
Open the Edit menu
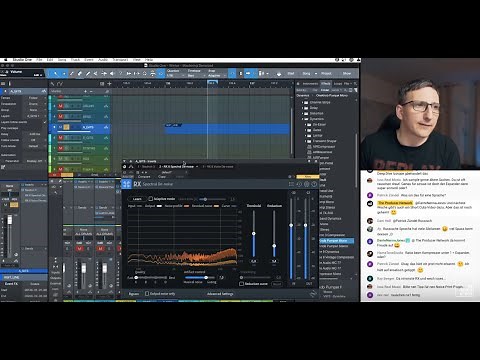tap(50, 60)
